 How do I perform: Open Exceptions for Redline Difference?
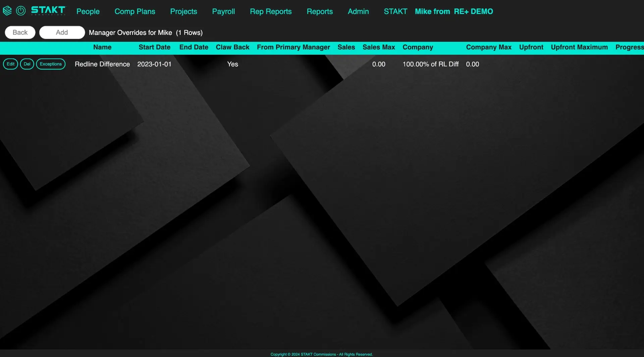(51, 64)
